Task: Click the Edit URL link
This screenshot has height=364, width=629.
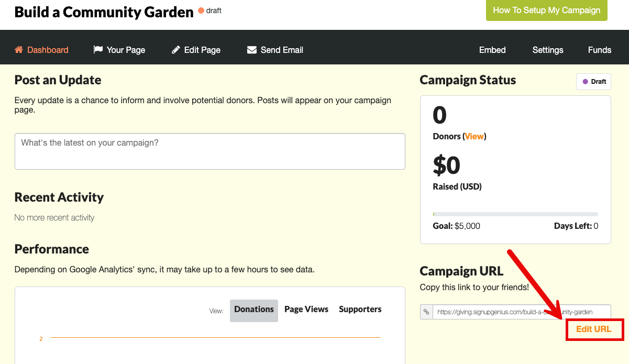Action: (593, 329)
